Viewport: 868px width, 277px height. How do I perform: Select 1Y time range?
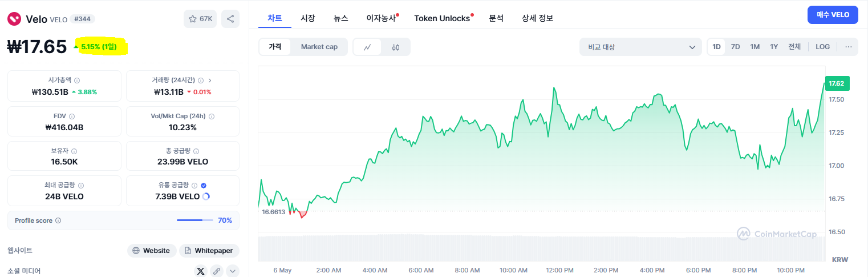[774, 47]
